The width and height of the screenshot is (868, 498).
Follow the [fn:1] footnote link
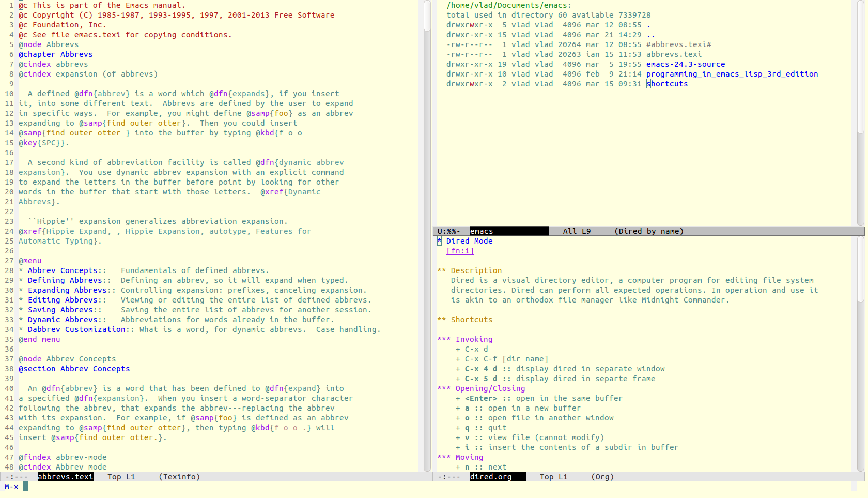(x=460, y=251)
